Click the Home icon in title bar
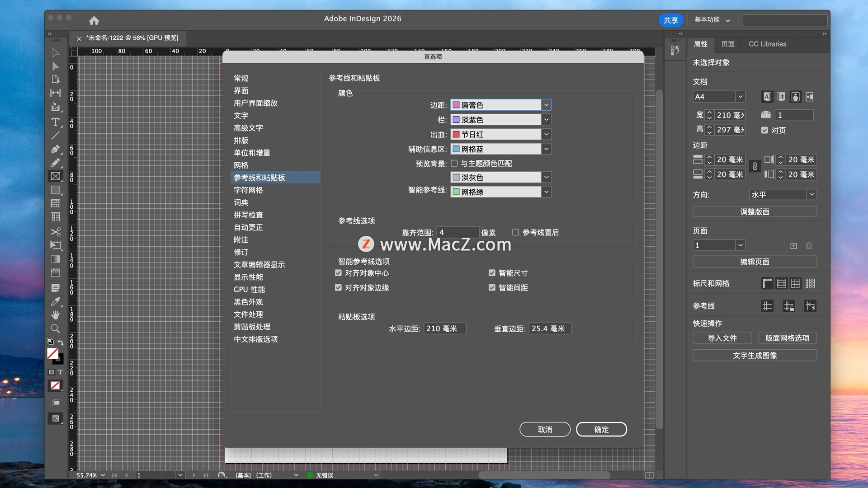 point(94,20)
